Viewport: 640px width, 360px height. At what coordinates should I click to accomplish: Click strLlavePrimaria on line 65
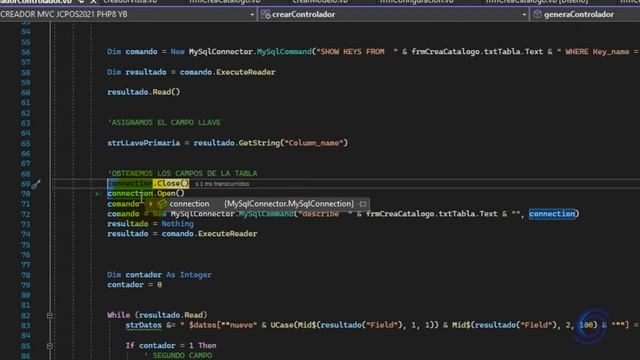click(144, 143)
